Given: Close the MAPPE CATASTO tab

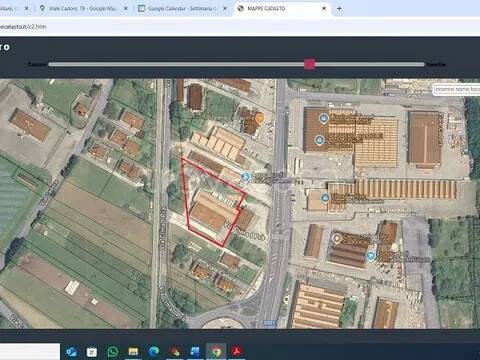Looking at the screenshot, I should coord(324,9).
